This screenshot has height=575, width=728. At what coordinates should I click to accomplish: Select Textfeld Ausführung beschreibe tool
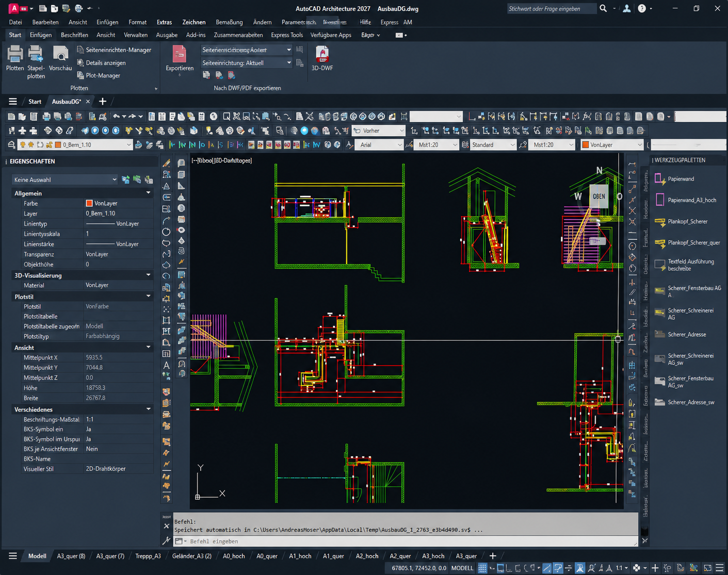pyautogui.click(x=685, y=265)
